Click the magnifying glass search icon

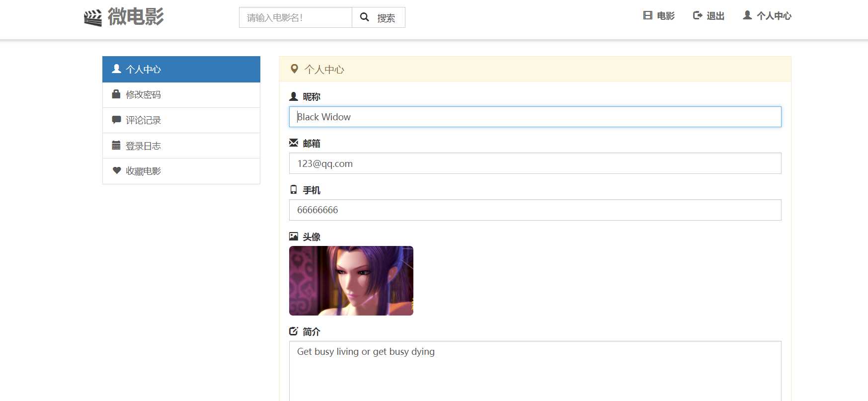(364, 17)
